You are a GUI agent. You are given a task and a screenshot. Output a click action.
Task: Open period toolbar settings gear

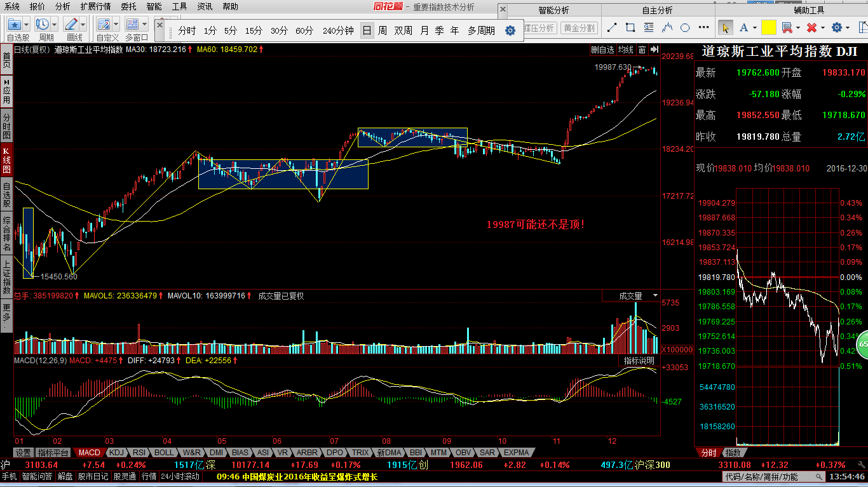coord(510,30)
